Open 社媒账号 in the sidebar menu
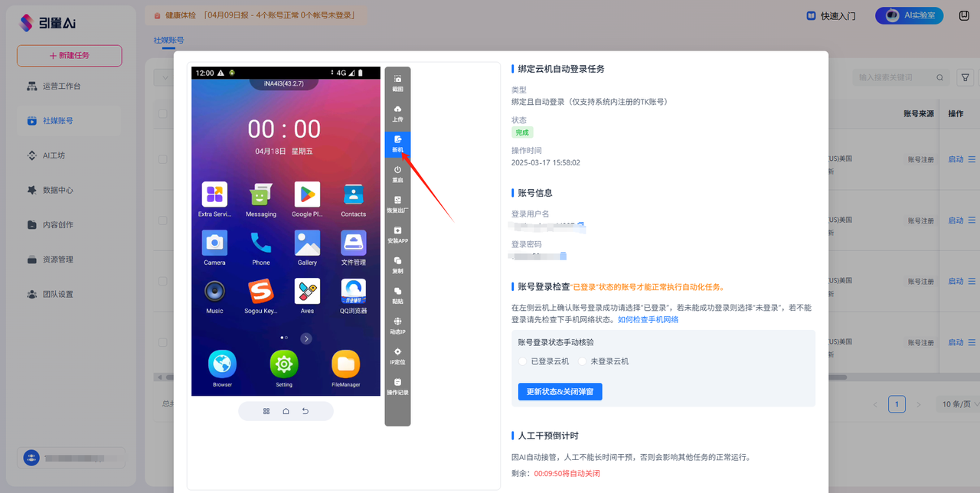Image resolution: width=980 pixels, height=493 pixels. (70, 121)
